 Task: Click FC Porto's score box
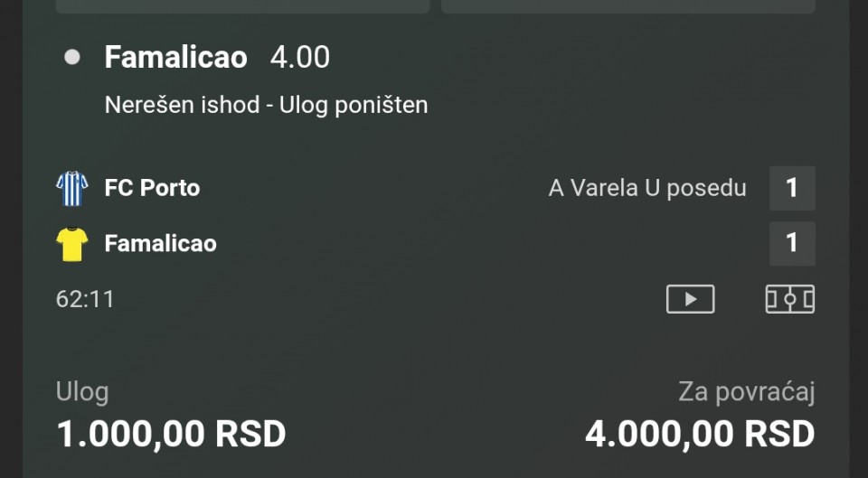[x=792, y=188]
